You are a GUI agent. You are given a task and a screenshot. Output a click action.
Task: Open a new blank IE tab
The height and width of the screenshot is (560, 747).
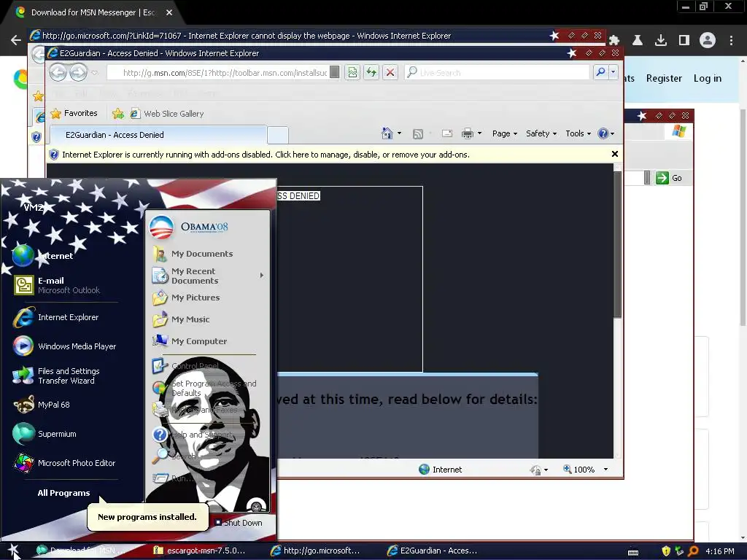point(278,135)
